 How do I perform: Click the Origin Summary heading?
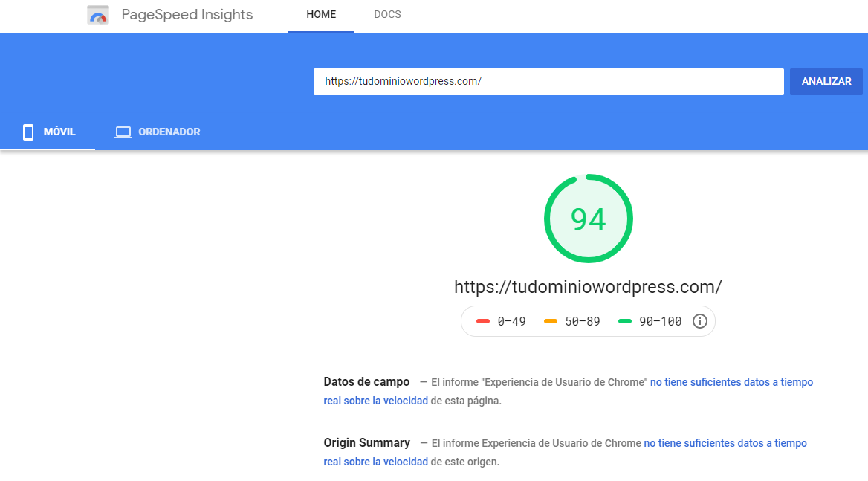pos(367,443)
